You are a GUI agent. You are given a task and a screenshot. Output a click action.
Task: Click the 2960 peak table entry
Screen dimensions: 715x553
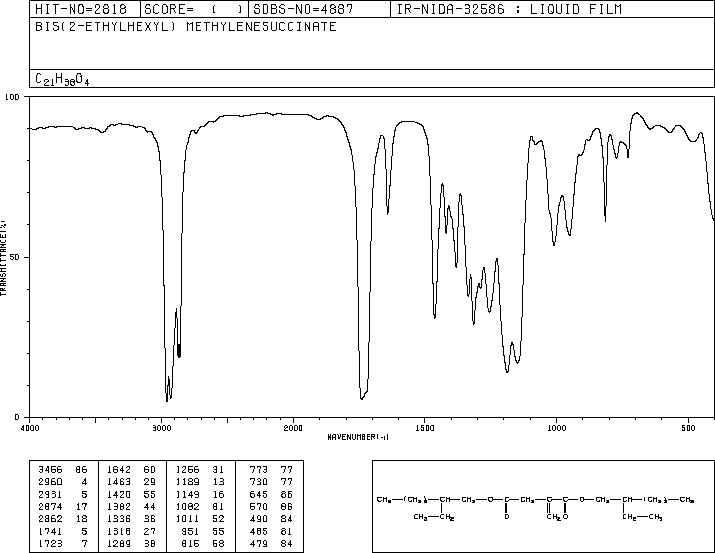pyautogui.click(x=62, y=482)
